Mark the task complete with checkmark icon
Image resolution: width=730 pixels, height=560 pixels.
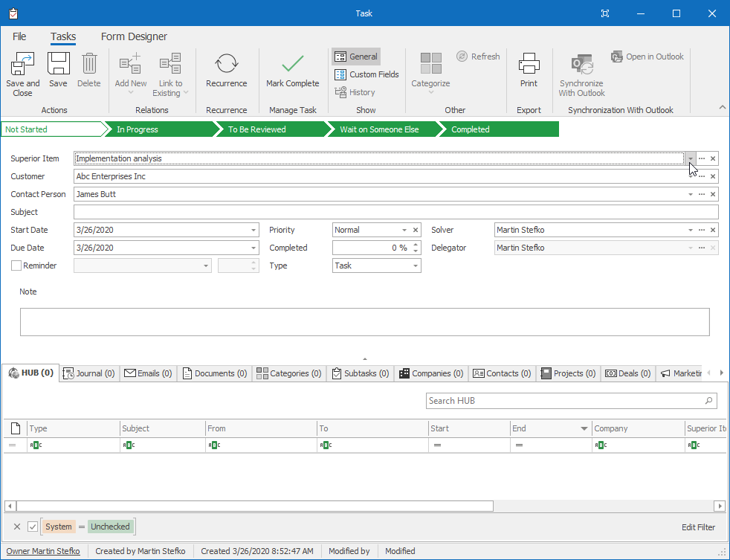point(292,65)
